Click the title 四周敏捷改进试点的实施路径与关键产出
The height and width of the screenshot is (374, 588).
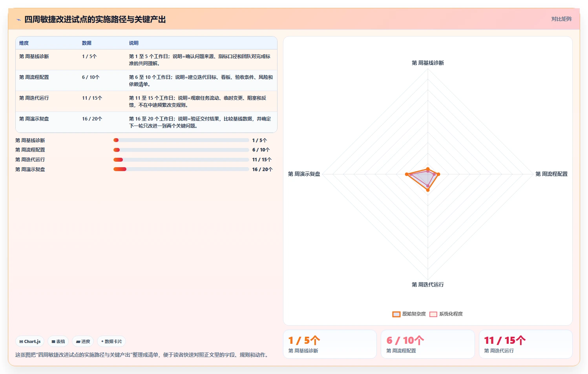point(95,20)
